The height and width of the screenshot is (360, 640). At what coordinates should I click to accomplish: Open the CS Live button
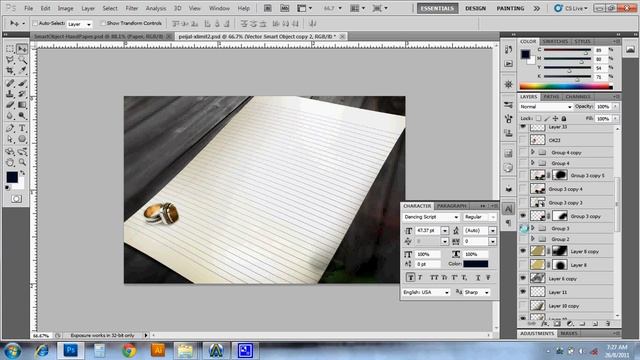click(571, 8)
